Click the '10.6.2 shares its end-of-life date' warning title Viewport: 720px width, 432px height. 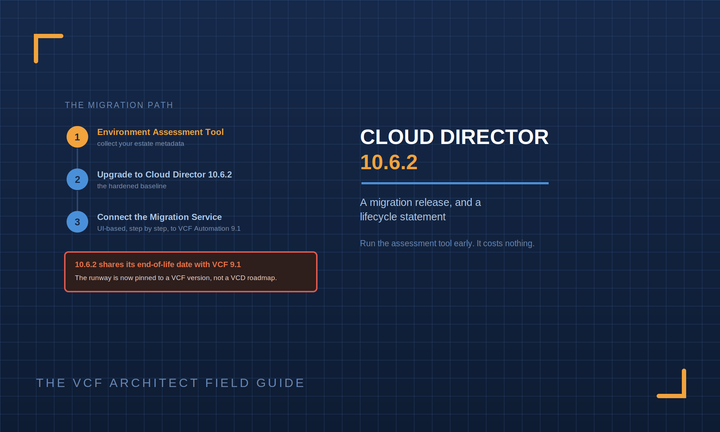click(158, 264)
